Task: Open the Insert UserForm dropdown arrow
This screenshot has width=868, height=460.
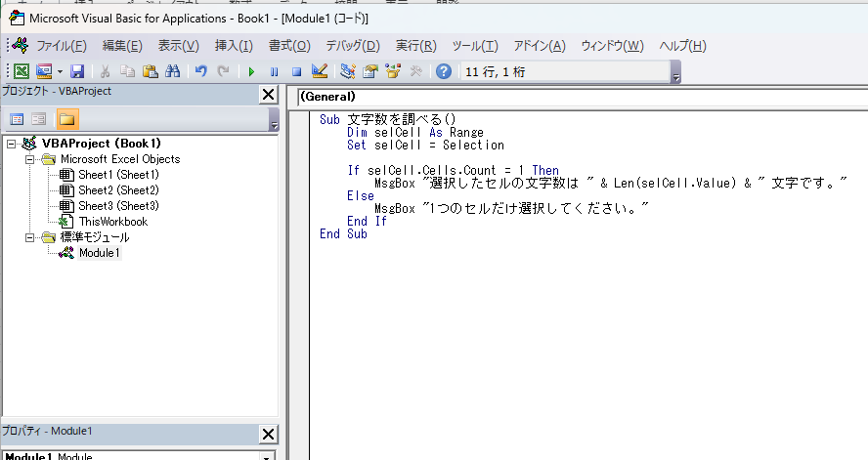Action: (60, 72)
